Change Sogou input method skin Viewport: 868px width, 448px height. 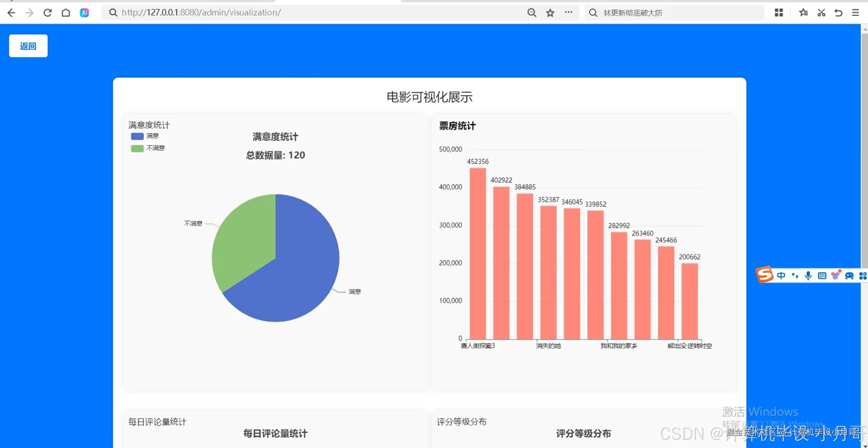click(x=836, y=274)
